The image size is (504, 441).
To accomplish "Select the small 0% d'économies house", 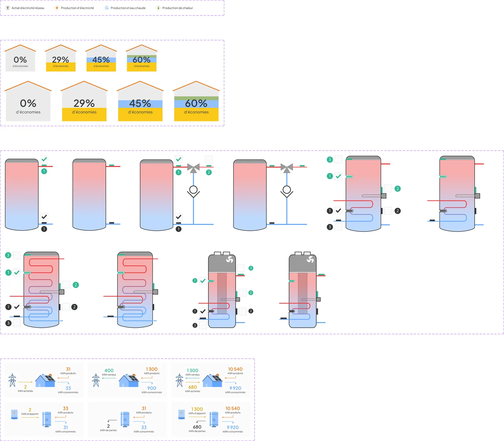I will click(20, 58).
